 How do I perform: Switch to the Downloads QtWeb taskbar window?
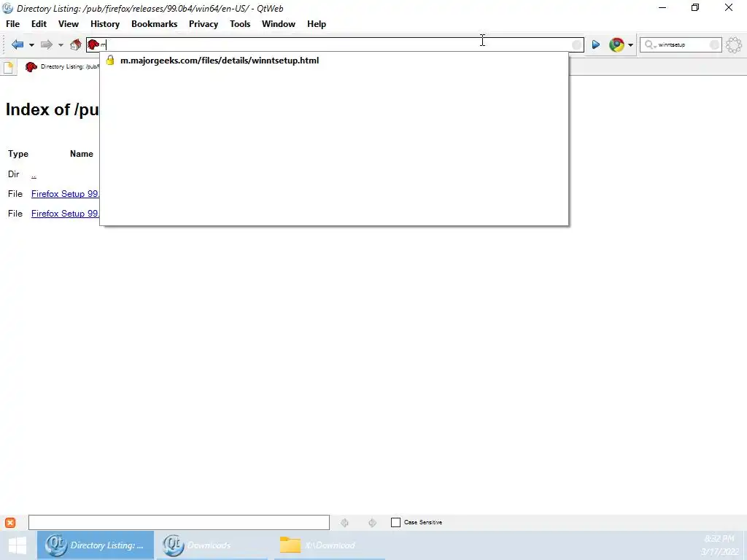click(212, 545)
